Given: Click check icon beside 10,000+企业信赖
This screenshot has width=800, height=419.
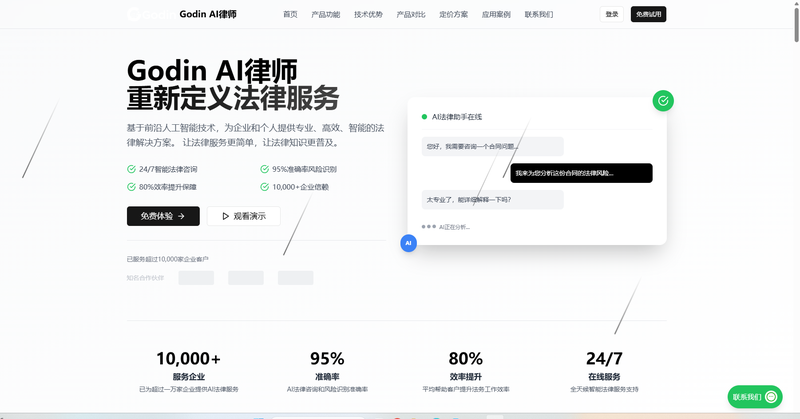Looking at the screenshot, I should 264,187.
